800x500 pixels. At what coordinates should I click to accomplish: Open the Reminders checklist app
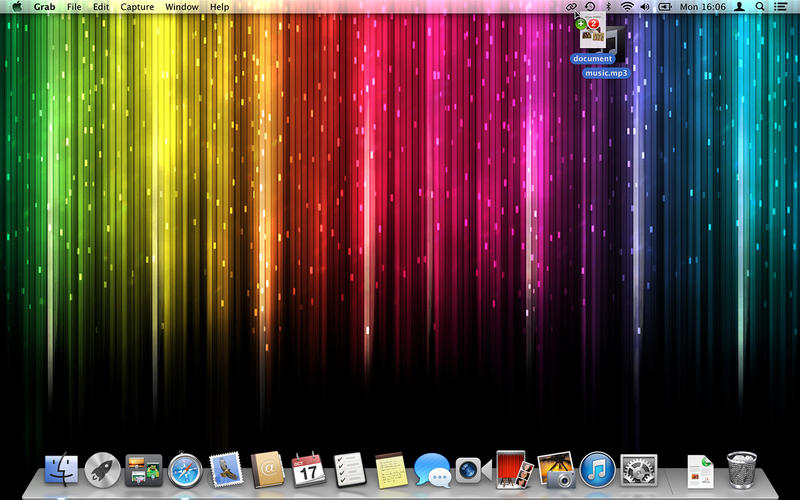tap(348, 468)
